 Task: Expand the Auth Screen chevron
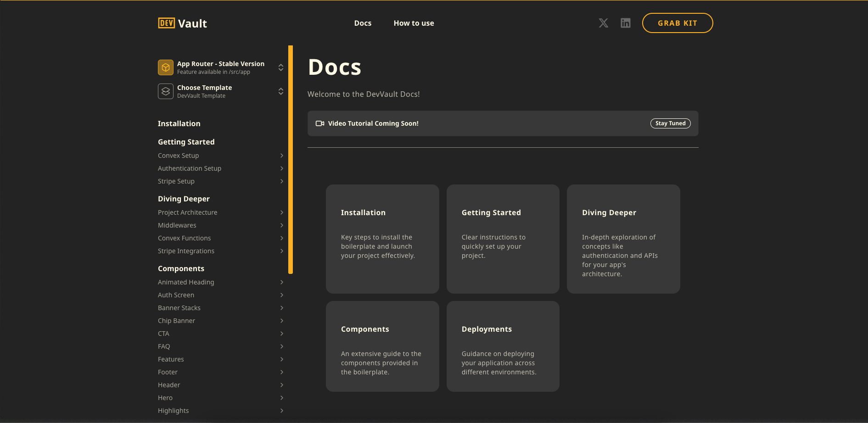[x=282, y=295]
